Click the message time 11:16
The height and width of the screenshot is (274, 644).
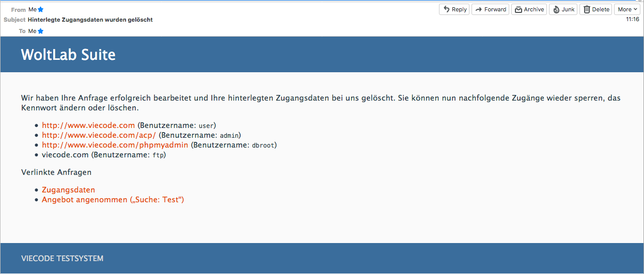coord(633,19)
